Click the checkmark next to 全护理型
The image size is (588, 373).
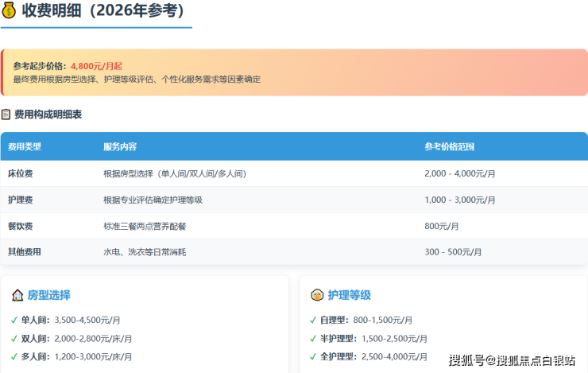pos(312,356)
